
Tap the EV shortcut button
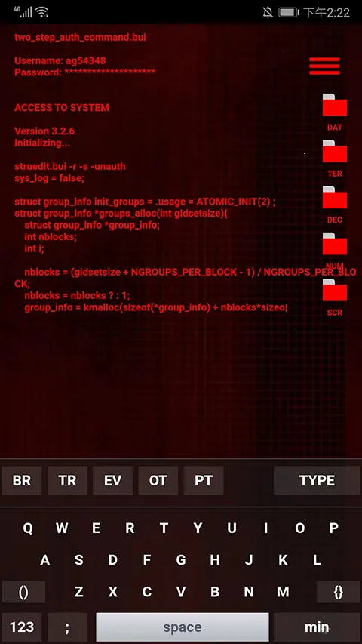coord(113,480)
